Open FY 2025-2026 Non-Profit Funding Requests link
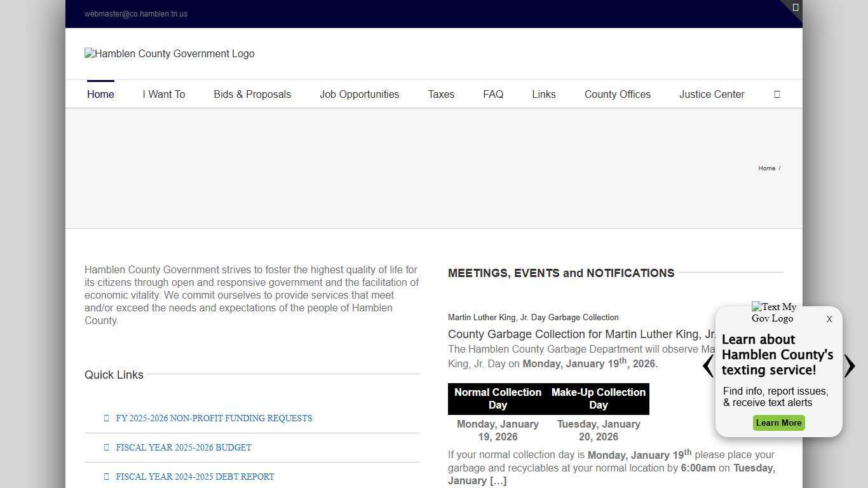Screen dimensions: 868x488 214,418
